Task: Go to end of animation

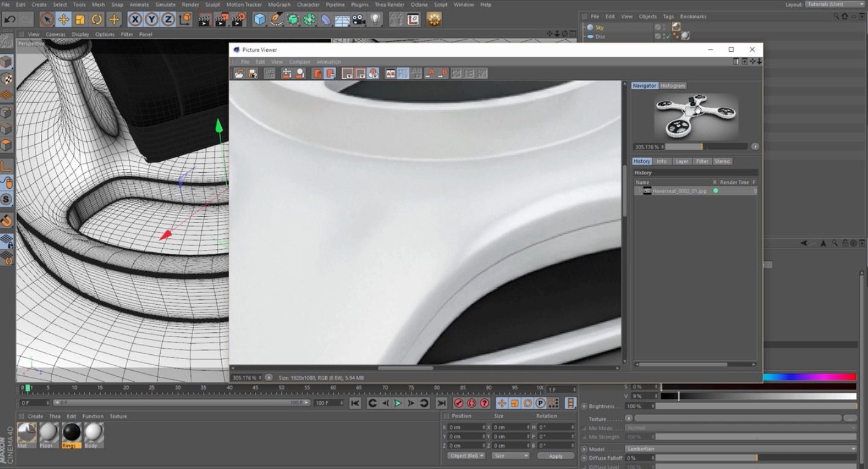Action: coord(441,403)
